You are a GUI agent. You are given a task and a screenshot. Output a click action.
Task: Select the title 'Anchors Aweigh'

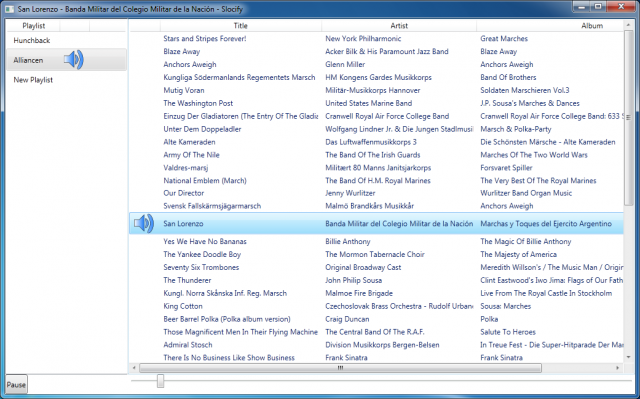(x=190, y=64)
